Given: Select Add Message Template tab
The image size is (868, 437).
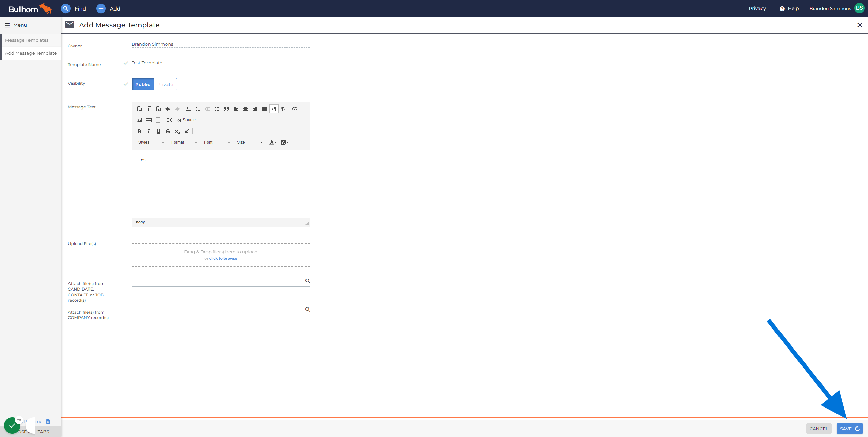Looking at the screenshot, I should tap(31, 53).
